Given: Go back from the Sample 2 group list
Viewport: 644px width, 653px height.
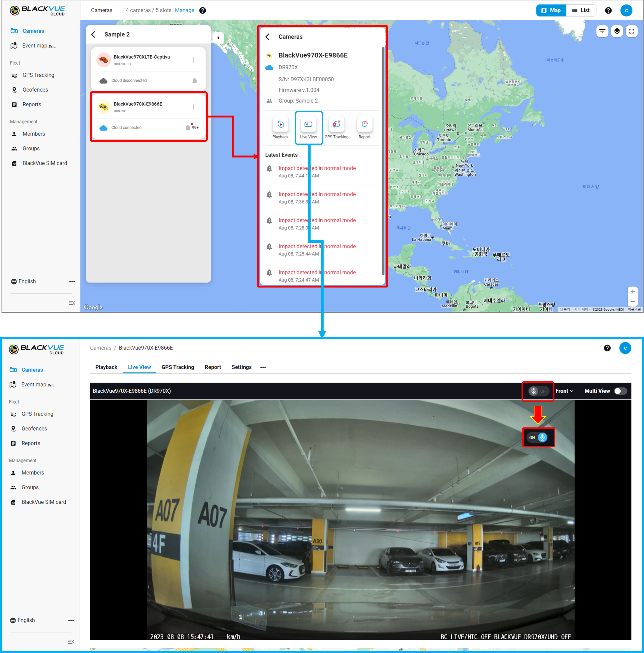Looking at the screenshot, I should point(93,34).
